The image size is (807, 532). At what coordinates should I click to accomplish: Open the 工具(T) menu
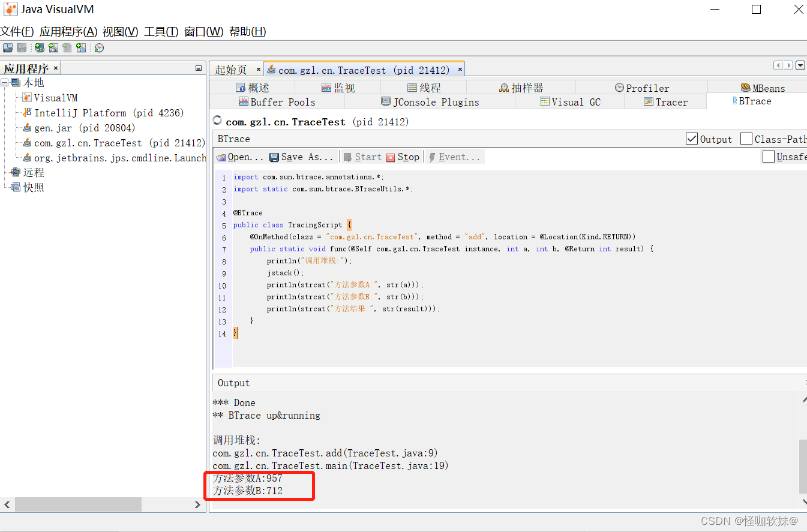point(161,32)
